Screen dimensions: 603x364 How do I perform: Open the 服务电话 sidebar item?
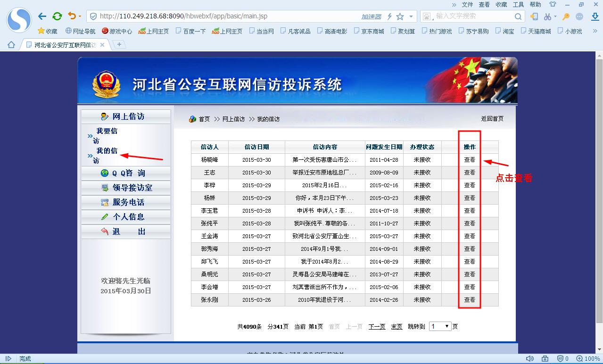point(125,202)
